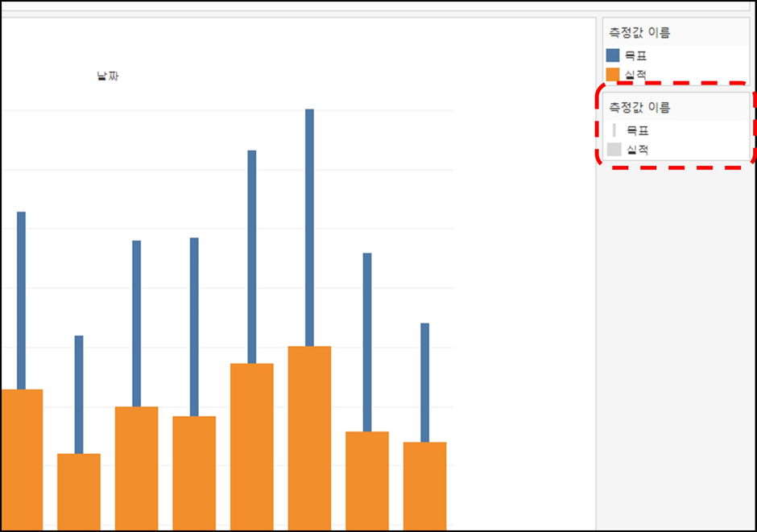
Task: Click the color legend title 측정값 이름
Action: pyautogui.click(x=639, y=33)
